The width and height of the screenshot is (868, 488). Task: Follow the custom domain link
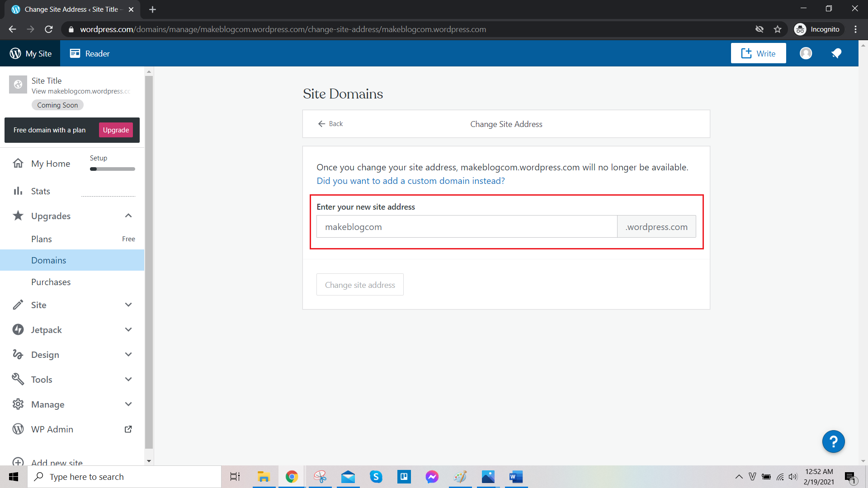pyautogui.click(x=410, y=181)
